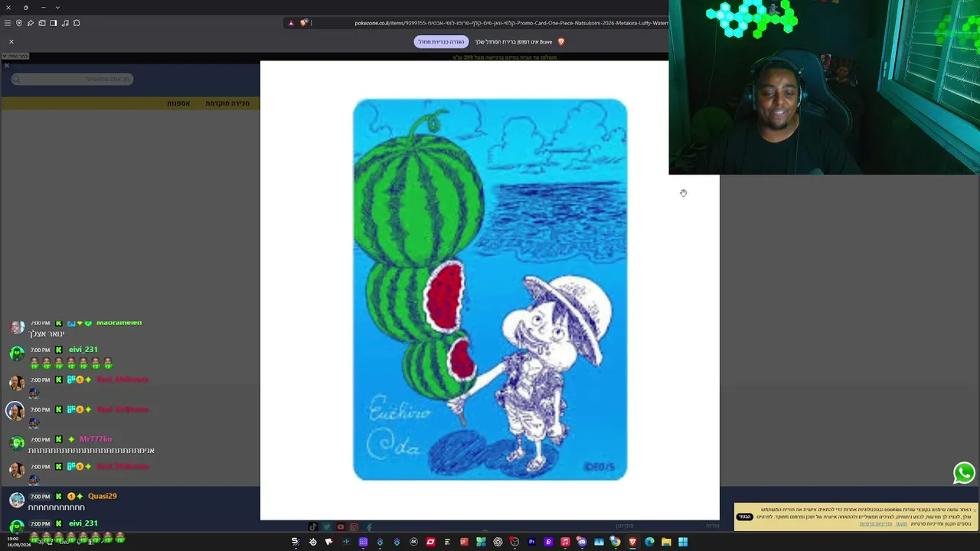Open File Explorer from the taskbar
The image size is (980, 551).
[666, 542]
